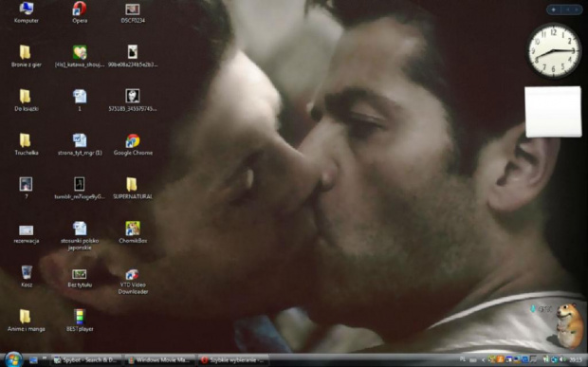This screenshot has width=588, height=367.
Task: Open the stosunki polsko japonskie document
Action: click(x=80, y=235)
